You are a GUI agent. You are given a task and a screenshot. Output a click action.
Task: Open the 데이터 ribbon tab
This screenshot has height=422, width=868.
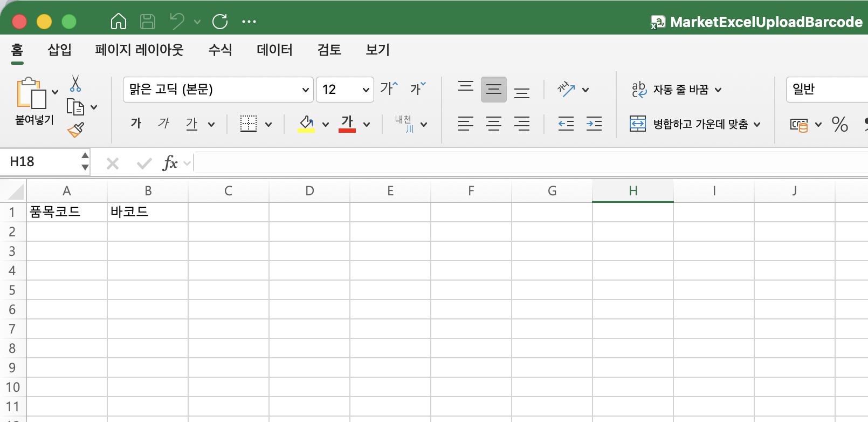click(x=274, y=50)
